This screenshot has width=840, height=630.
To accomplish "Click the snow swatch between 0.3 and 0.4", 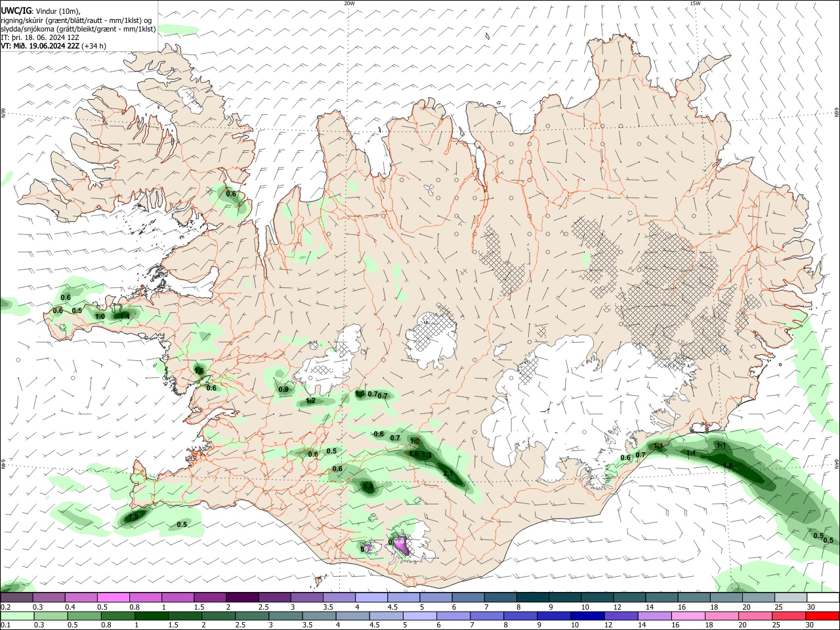I will click(49, 598).
